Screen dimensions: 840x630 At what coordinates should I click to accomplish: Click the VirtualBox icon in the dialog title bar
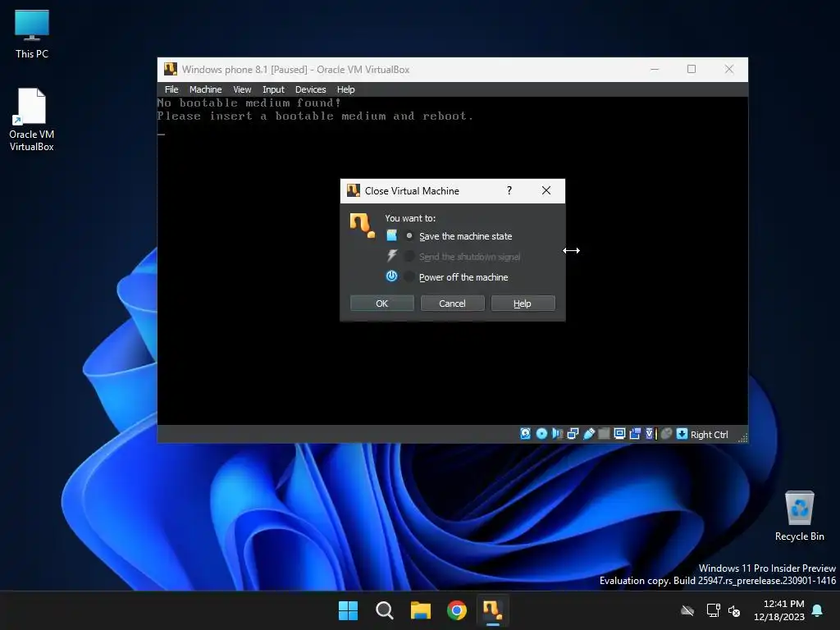click(x=353, y=190)
